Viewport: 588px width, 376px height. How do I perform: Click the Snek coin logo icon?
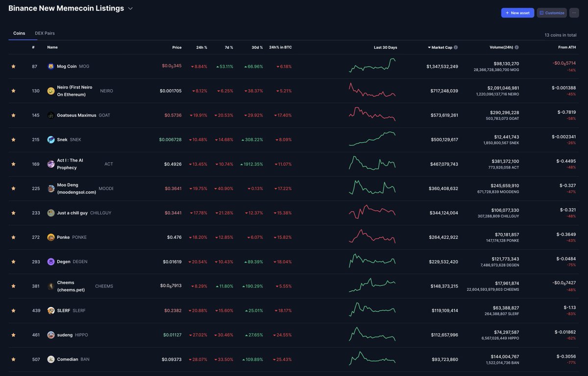click(x=50, y=140)
